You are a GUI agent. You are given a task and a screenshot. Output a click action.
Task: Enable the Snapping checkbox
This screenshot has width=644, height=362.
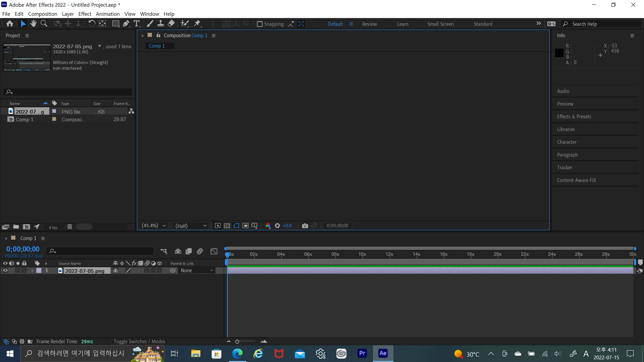[260, 24]
